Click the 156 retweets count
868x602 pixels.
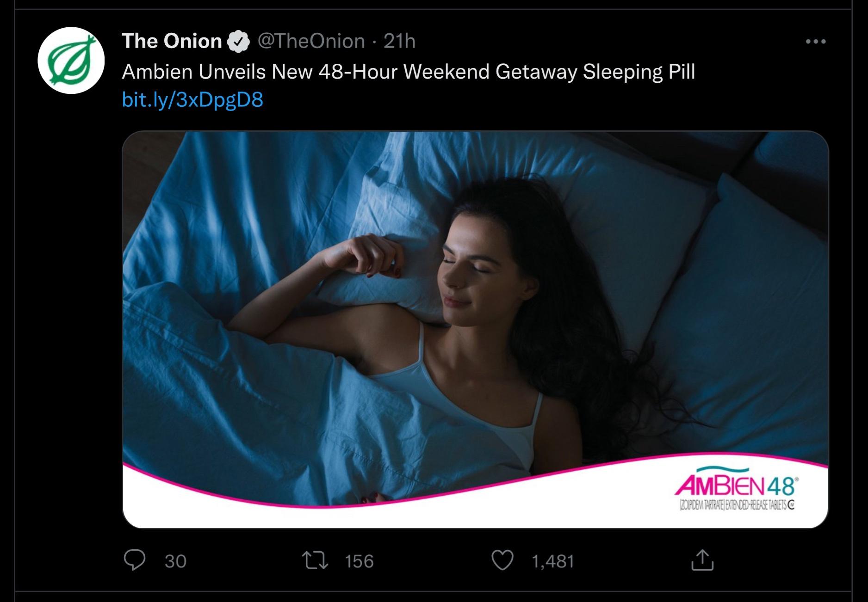point(360,561)
